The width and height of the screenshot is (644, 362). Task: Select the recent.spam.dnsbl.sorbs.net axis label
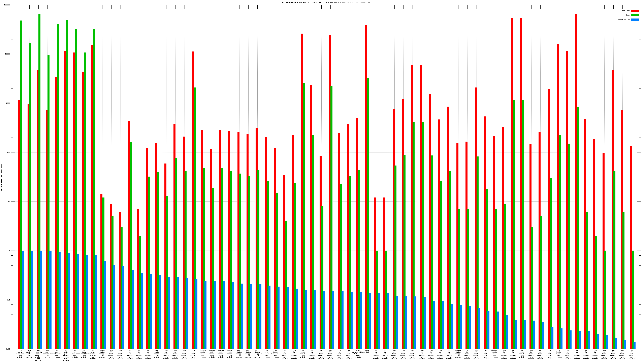pos(38,356)
